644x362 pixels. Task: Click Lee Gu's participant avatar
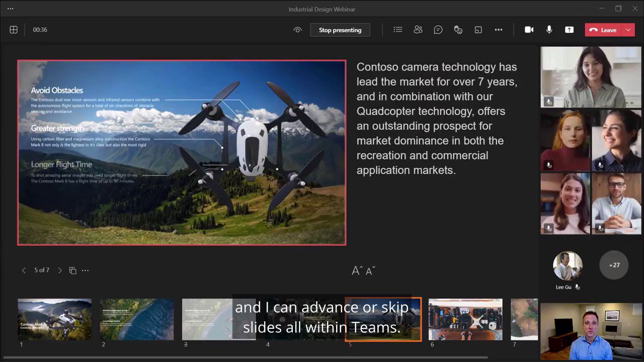tap(568, 265)
